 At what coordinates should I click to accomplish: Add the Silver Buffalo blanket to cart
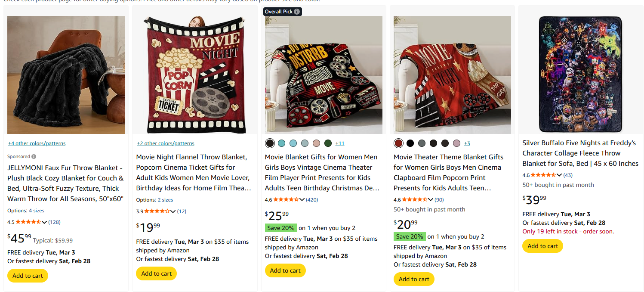(542, 246)
